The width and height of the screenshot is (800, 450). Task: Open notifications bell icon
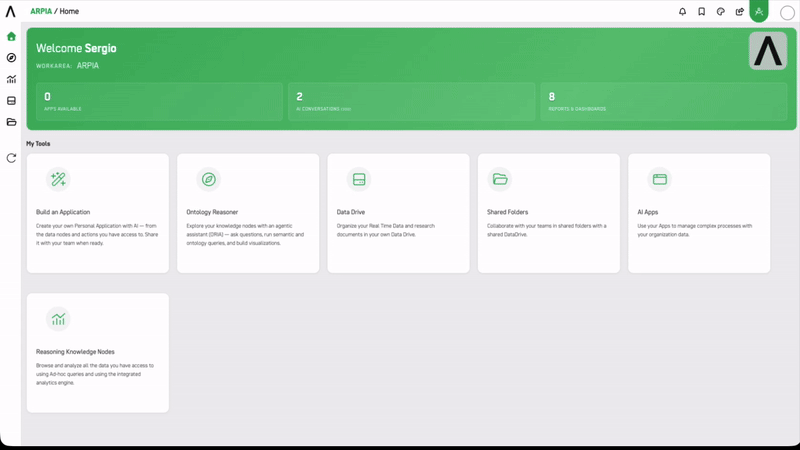point(682,11)
